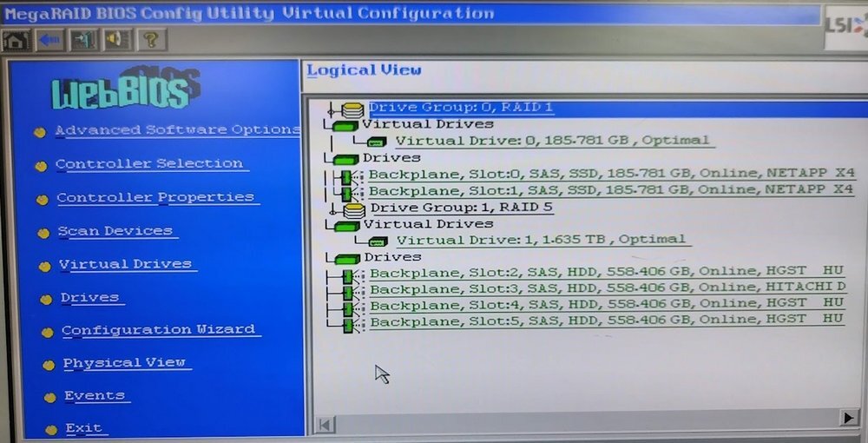Select Drive Group: 1, RAID 5 row
The height and width of the screenshot is (443, 868).
tap(461, 208)
